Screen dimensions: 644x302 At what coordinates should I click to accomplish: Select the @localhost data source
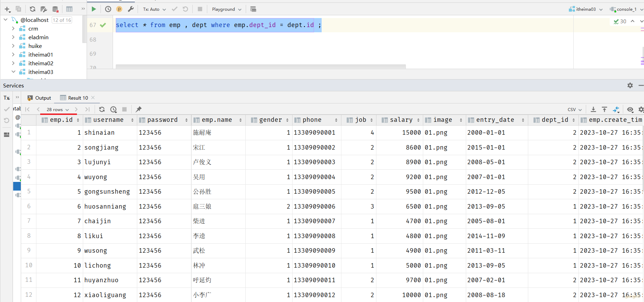(34, 20)
